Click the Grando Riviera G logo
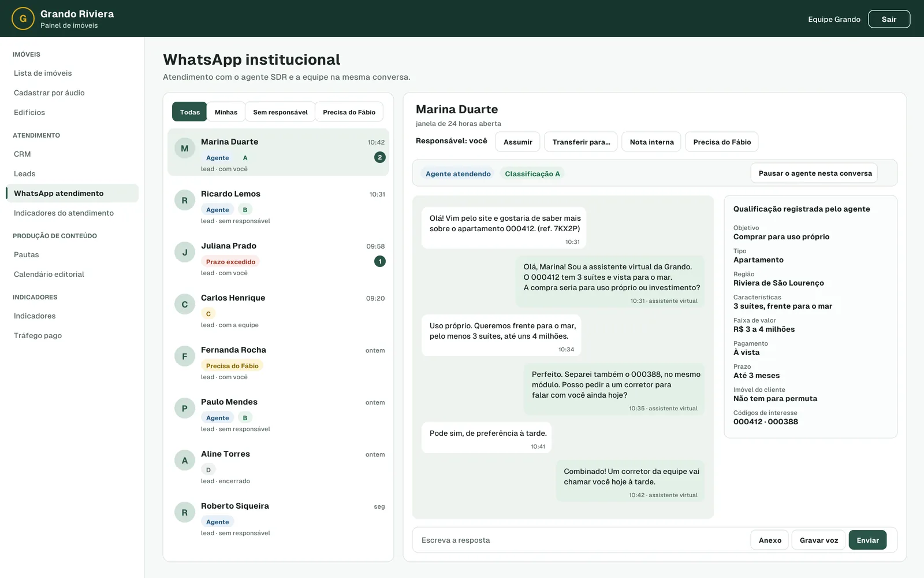This screenshot has width=924, height=578. 23,18
